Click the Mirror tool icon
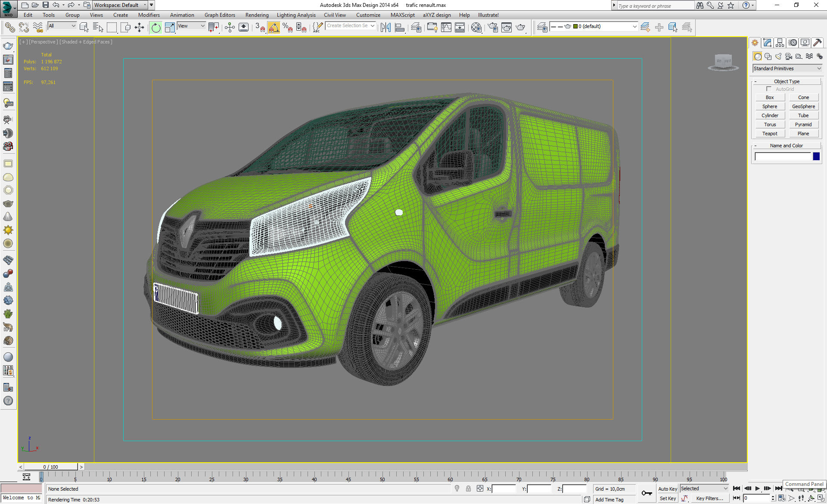The image size is (827, 504). pos(386,28)
